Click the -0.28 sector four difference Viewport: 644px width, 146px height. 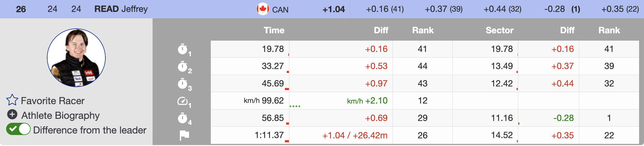pos(563,118)
